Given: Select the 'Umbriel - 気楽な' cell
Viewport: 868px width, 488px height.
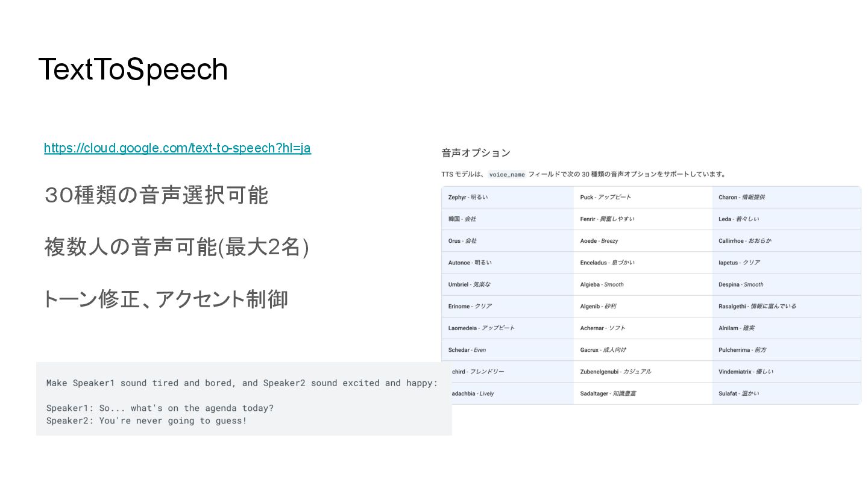Looking at the screenshot, I should (x=508, y=284).
